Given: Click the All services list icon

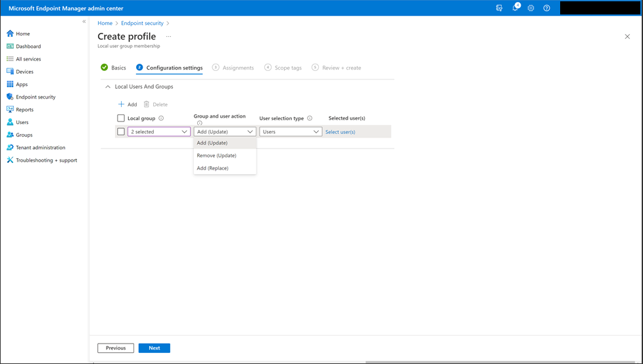Looking at the screenshot, I should (x=11, y=59).
